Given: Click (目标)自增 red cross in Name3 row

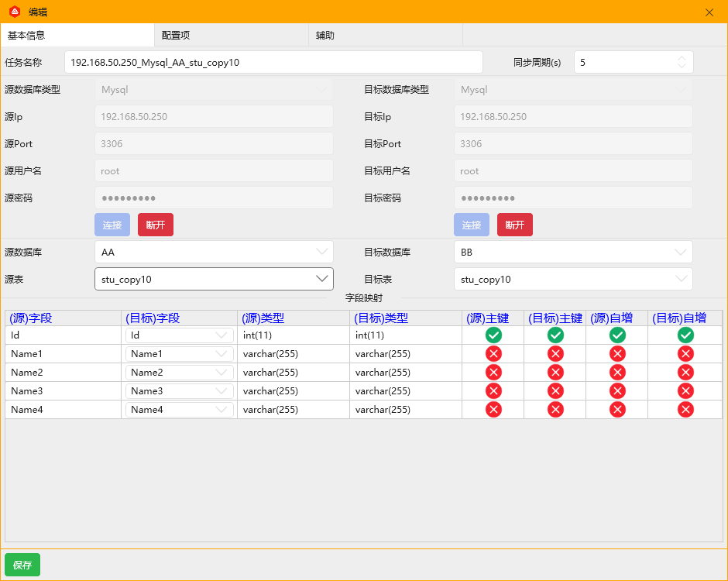Looking at the screenshot, I should (685, 391).
